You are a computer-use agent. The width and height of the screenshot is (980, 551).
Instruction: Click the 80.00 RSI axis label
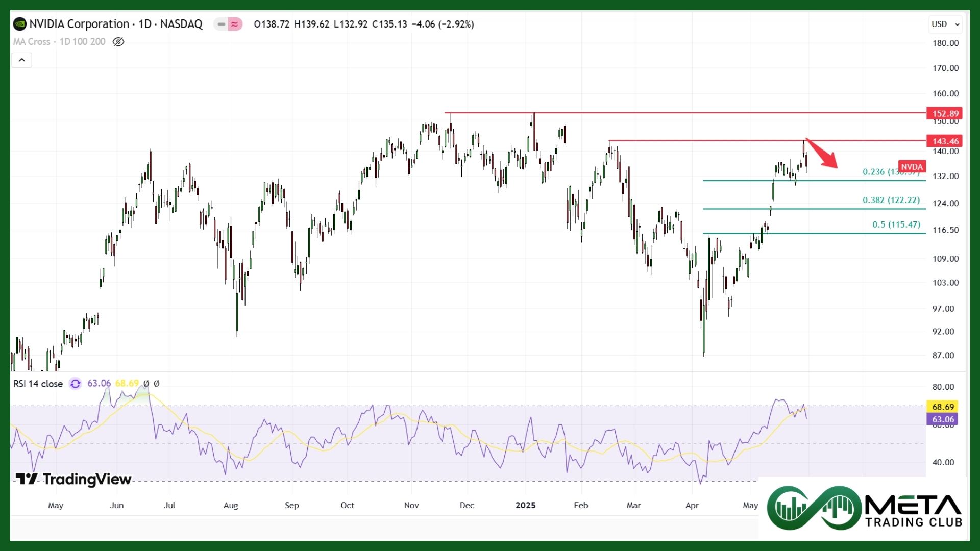[943, 387]
